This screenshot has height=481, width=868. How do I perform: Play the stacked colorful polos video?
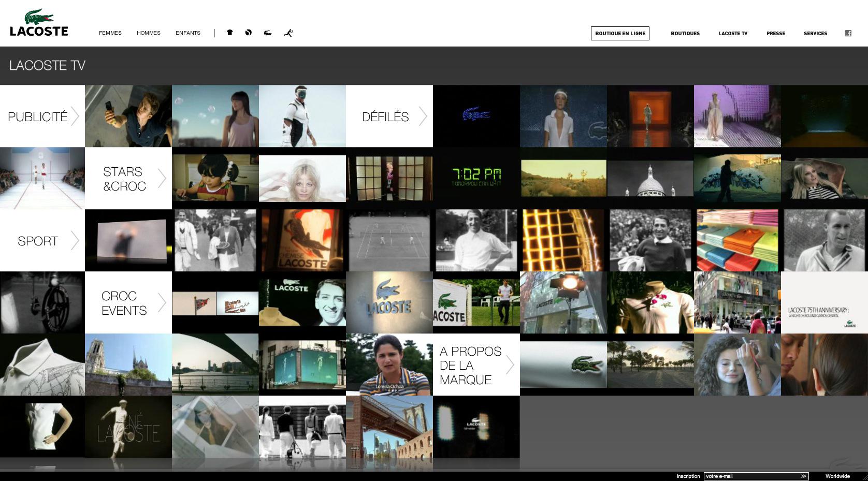(x=737, y=240)
